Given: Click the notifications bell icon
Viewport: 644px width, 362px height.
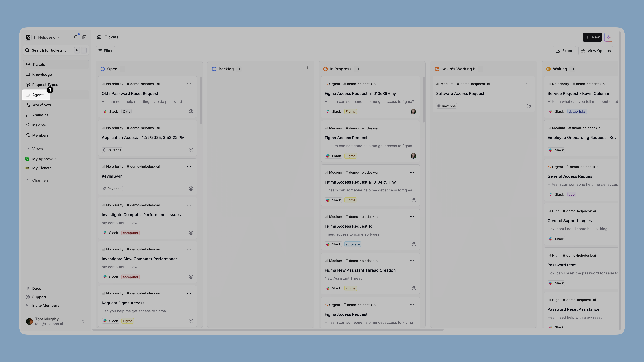Looking at the screenshot, I should tap(76, 37).
